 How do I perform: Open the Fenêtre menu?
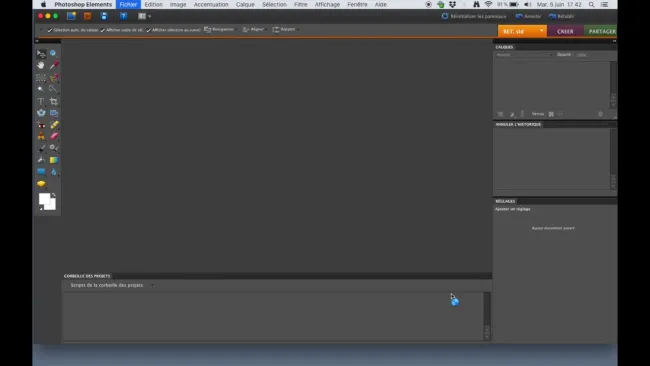[357, 5]
